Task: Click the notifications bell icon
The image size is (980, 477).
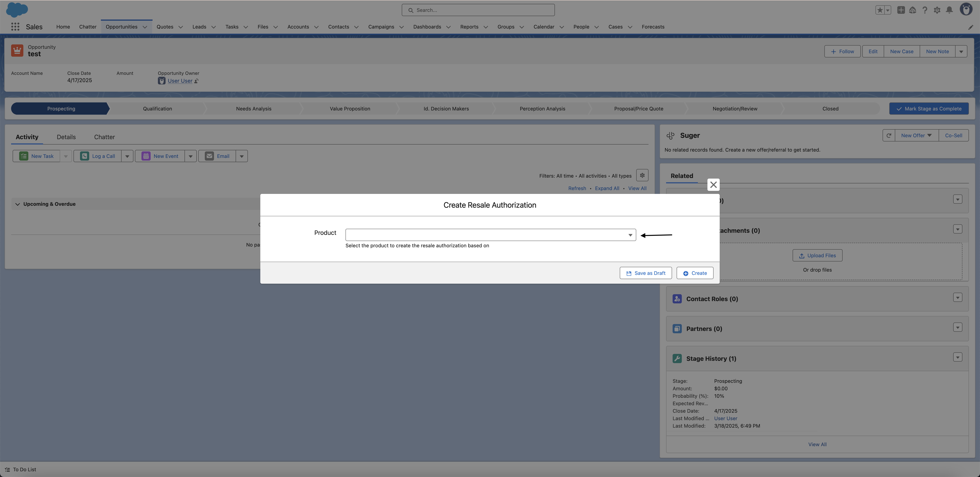Action: pos(949,10)
